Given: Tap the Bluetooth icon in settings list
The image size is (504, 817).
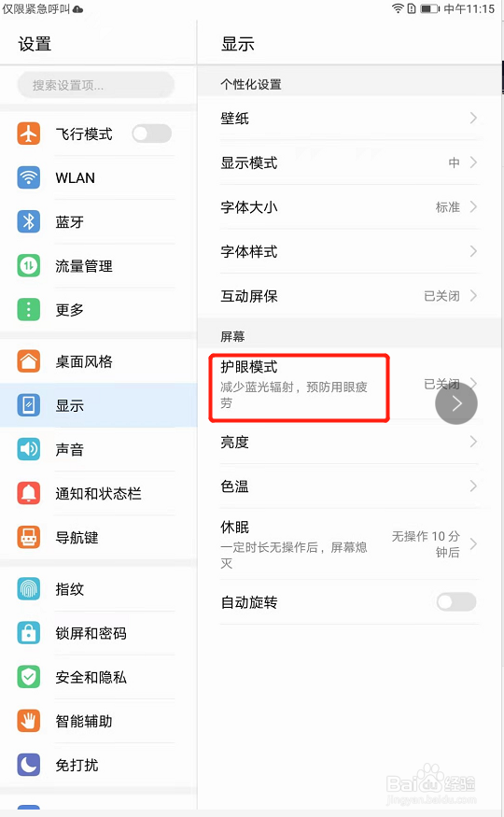Looking at the screenshot, I should click(x=29, y=222).
